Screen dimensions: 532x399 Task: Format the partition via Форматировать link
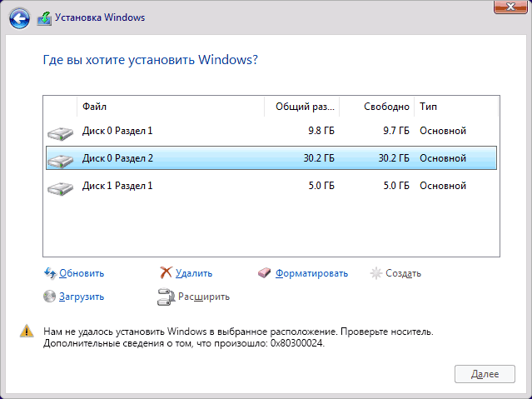click(311, 273)
